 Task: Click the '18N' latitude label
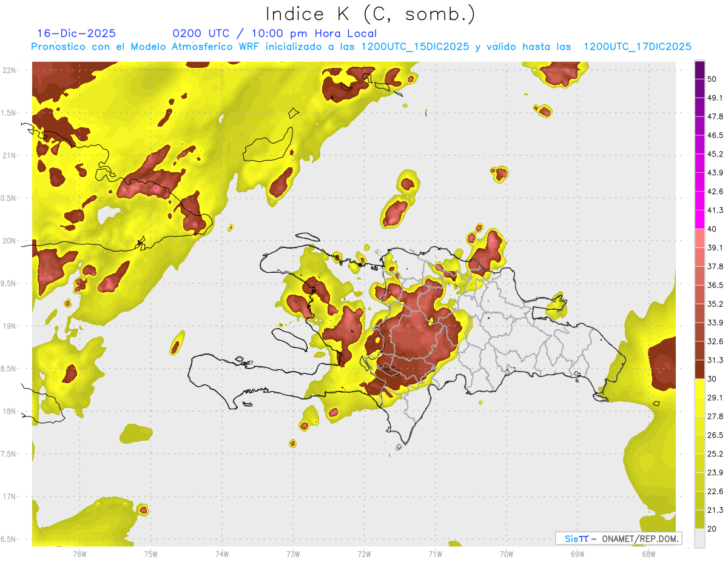[10, 411]
